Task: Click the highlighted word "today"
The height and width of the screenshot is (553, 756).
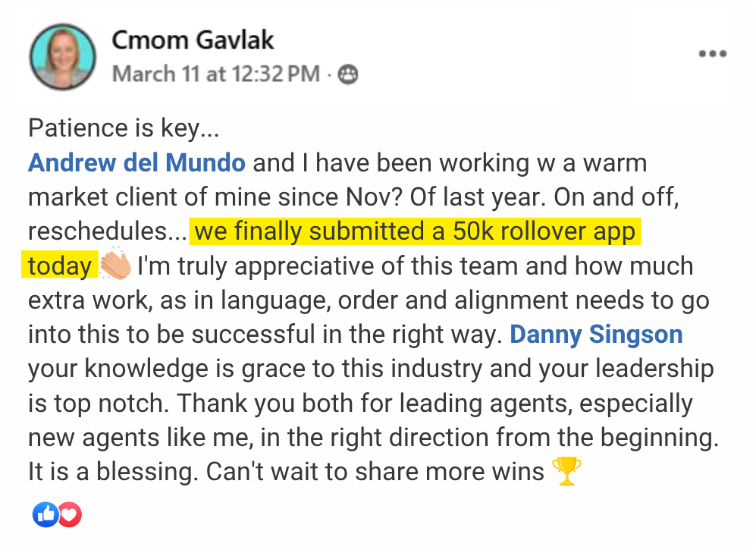Action: [x=59, y=266]
